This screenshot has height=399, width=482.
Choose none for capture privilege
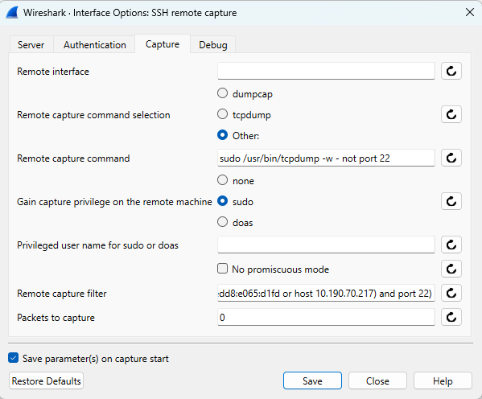pos(222,180)
